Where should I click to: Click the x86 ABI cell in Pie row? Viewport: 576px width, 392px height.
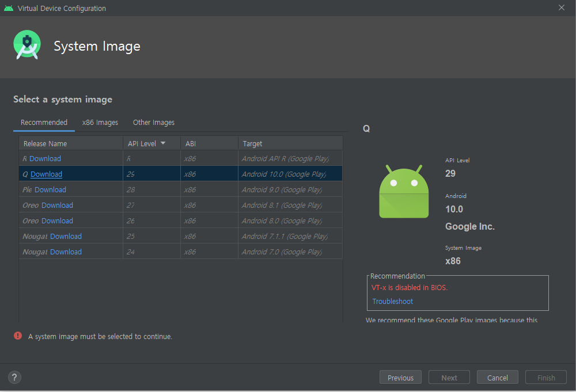(x=210, y=190)
